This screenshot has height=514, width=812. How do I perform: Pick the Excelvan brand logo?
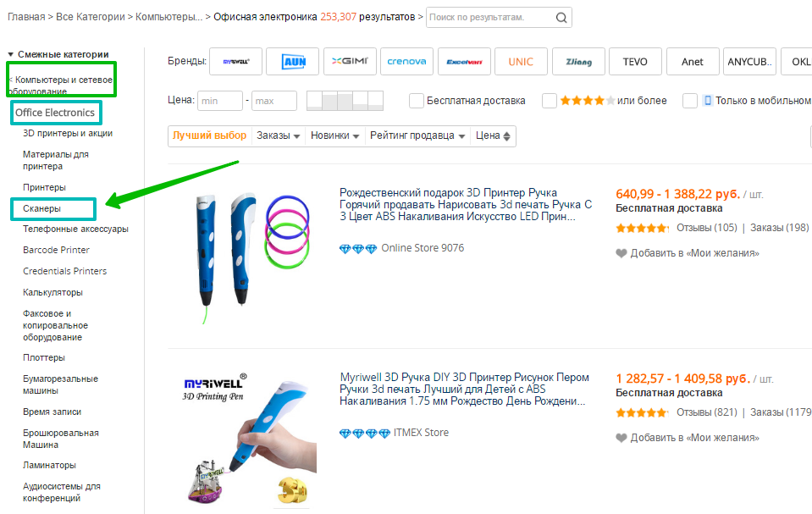pos(464,62)
